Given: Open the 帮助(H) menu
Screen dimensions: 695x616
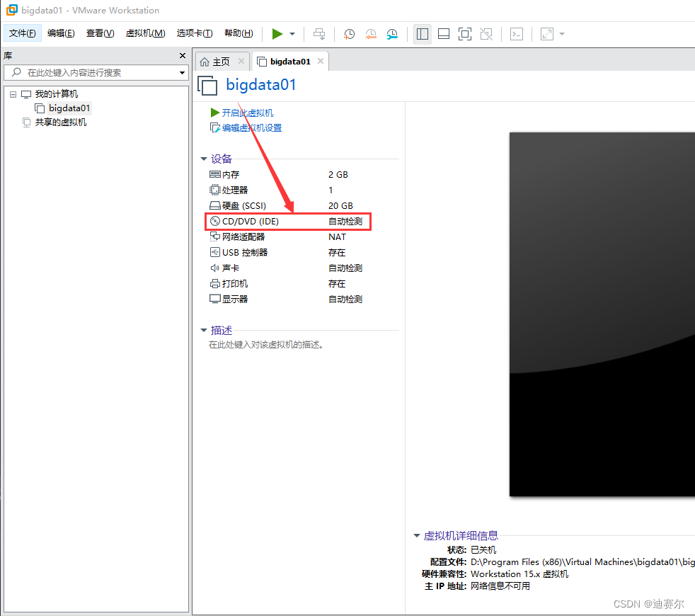Looking at the screenshot, I should (239, 33).
